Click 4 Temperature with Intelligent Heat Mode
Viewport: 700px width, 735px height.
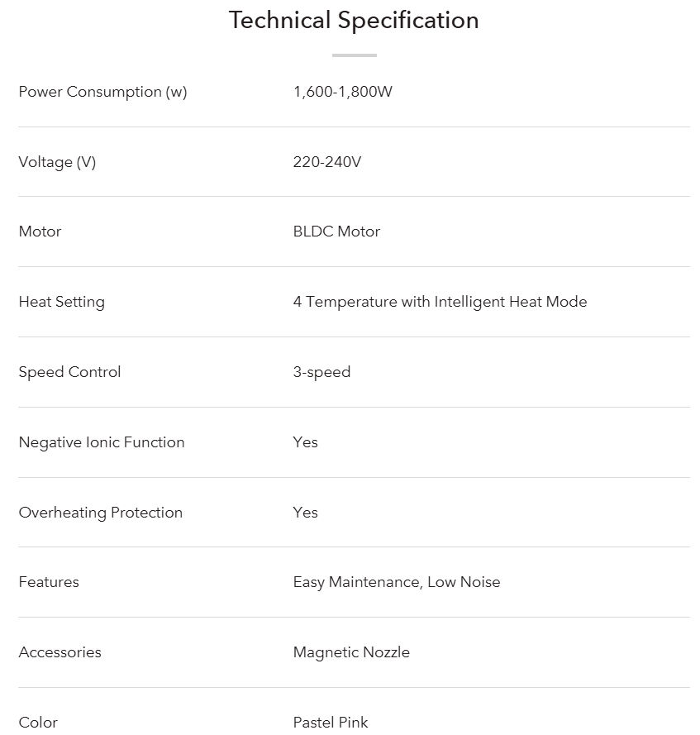440,302
